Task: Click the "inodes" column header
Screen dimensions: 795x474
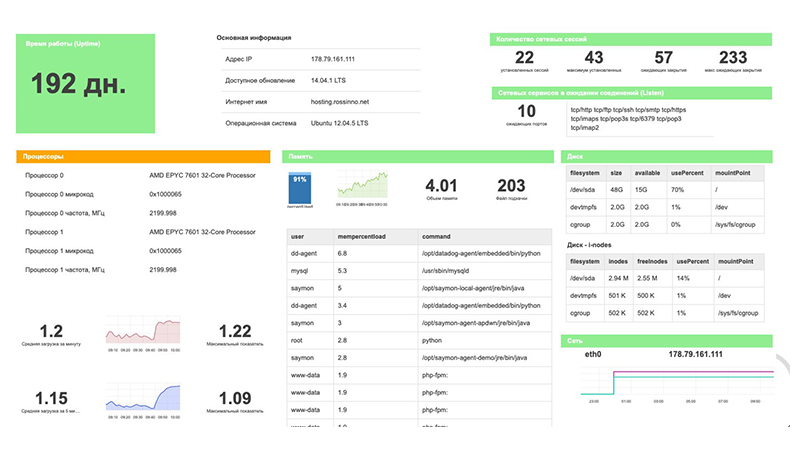Action: tap(618, 261)
